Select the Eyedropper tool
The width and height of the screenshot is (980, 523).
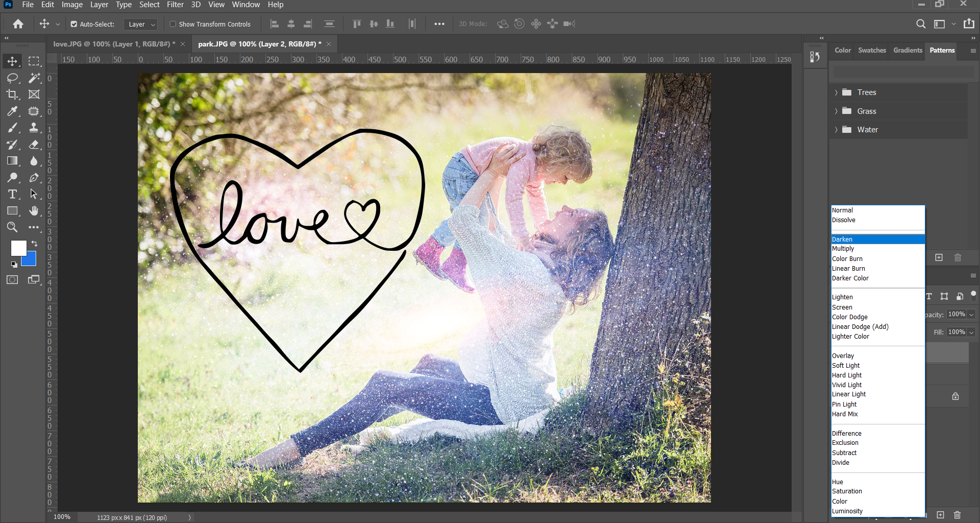click(x=12, y=111)
